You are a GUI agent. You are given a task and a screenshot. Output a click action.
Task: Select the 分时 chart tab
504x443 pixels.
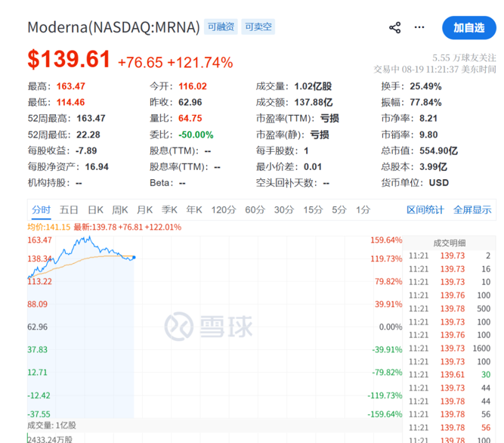41,210
